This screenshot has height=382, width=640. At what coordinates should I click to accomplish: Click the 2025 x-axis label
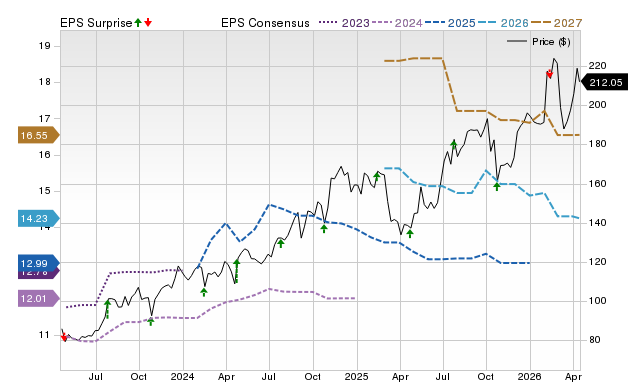[356, 376]
